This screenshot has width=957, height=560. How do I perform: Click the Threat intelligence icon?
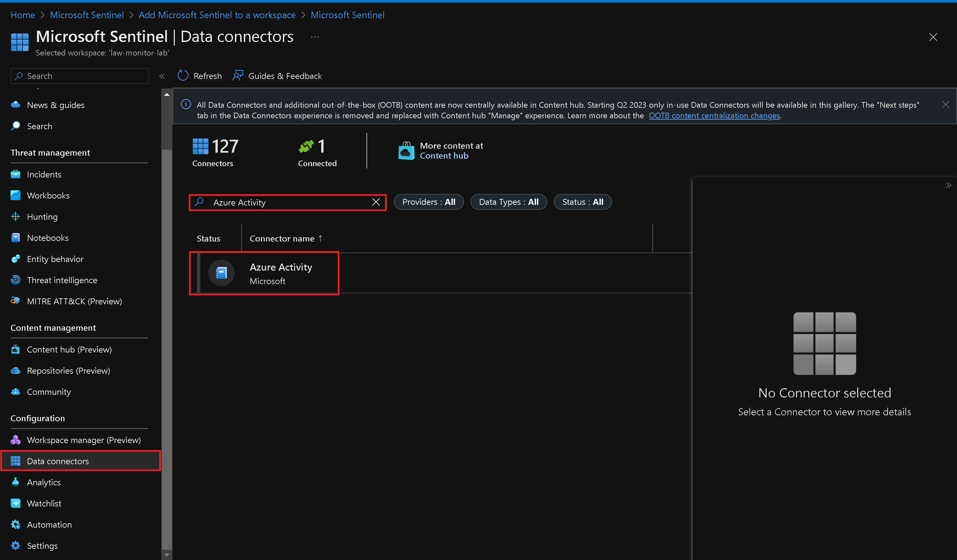(16, 280)
